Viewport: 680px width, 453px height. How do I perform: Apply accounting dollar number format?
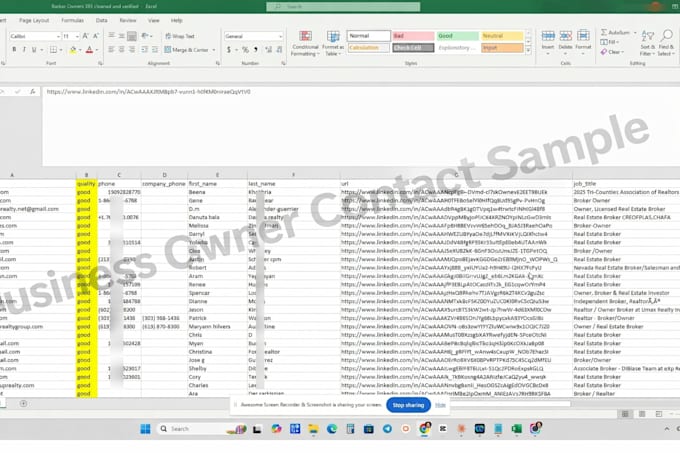pyautogui.click(x=229, y=50)
